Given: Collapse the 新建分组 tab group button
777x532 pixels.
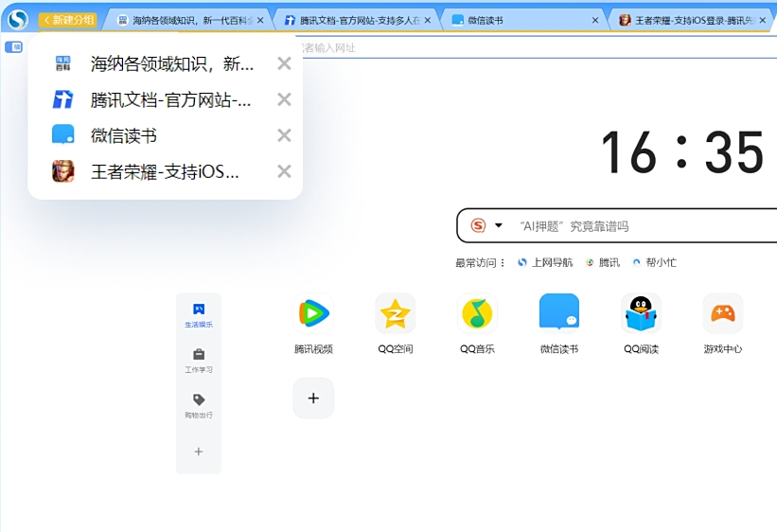Looking at the screenshot, I should click(x=68, y=20).
